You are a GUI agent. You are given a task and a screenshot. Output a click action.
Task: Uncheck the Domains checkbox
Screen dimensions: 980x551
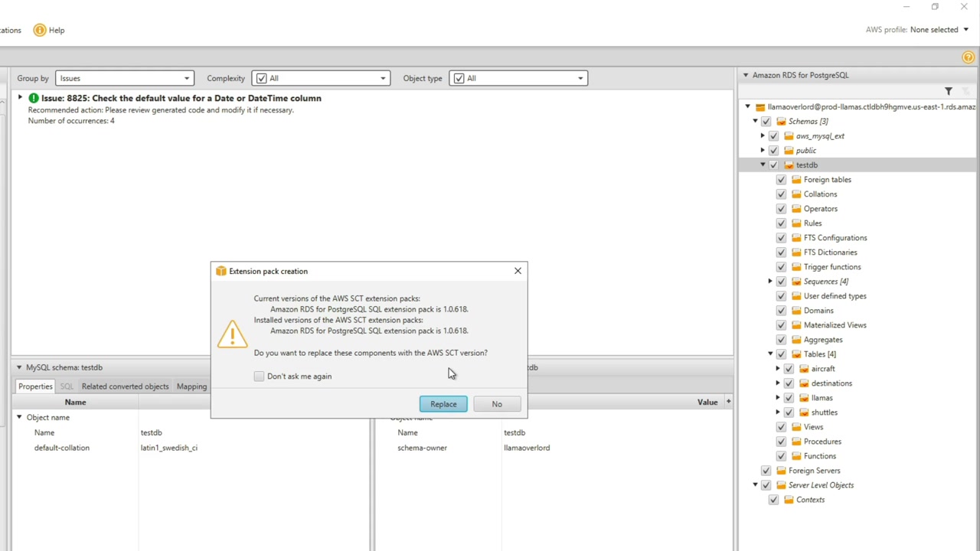781,311
